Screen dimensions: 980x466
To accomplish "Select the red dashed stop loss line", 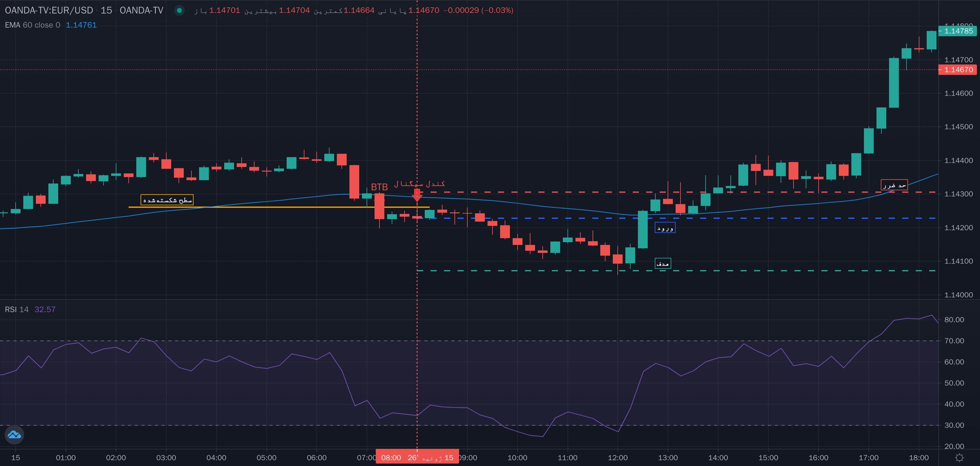I will (677, 192).
